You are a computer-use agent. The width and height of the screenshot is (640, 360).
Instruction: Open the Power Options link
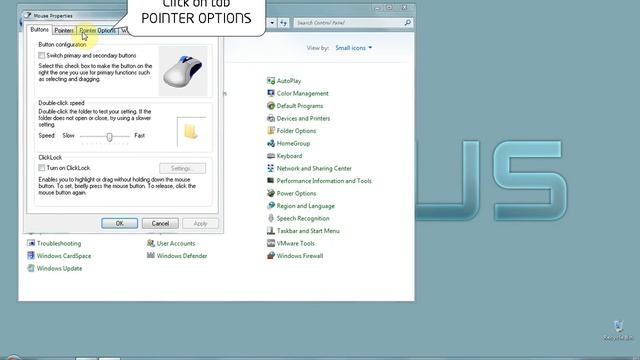(296, 193)
